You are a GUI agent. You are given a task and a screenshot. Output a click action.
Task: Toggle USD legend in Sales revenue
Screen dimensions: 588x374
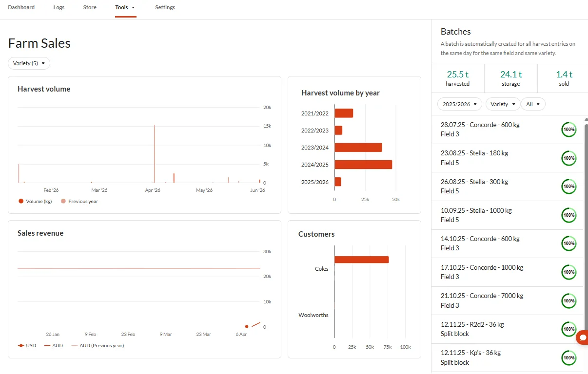click(x=27, y=346)
